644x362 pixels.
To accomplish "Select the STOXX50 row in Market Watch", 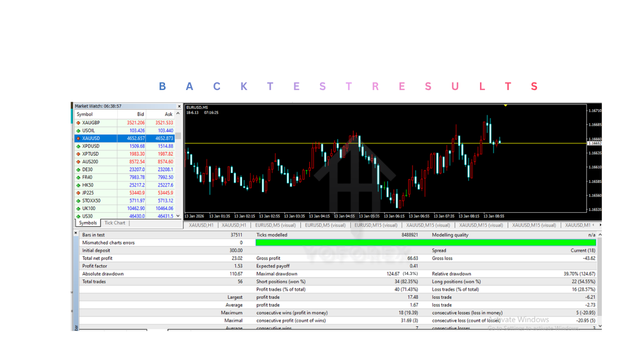I will pyautogui.click(x=92, y=201).
